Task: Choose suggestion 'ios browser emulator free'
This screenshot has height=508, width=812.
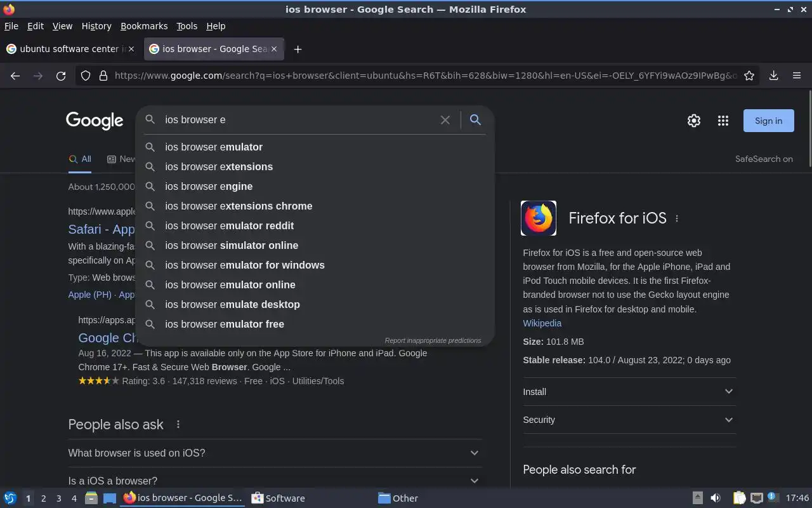Action: point(315,324)
